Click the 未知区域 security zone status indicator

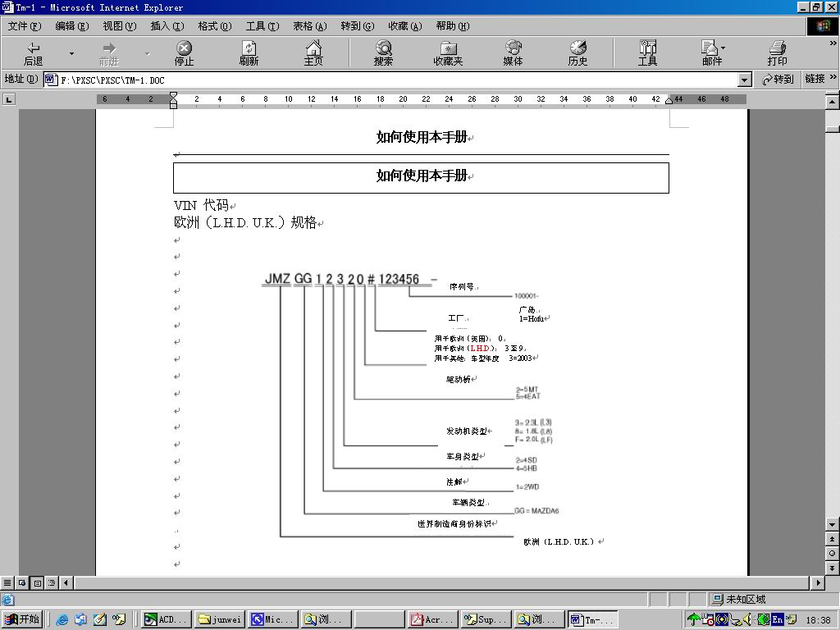pyautogui.click(x=739, y=600)
